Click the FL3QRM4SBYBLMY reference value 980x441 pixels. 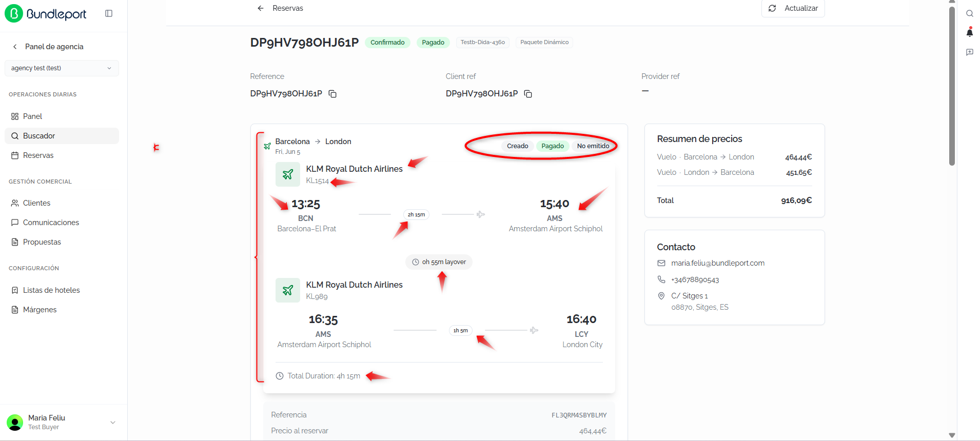click(579, 415)
